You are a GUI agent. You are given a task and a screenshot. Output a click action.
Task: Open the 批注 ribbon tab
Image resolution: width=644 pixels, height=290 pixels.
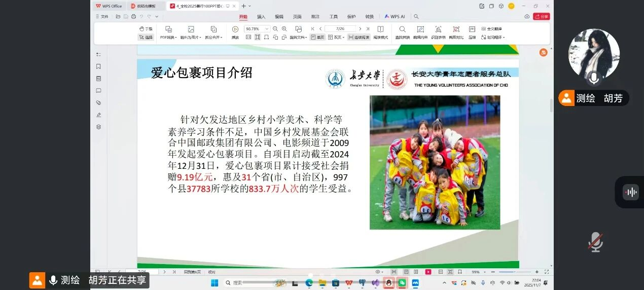[315, 17]
